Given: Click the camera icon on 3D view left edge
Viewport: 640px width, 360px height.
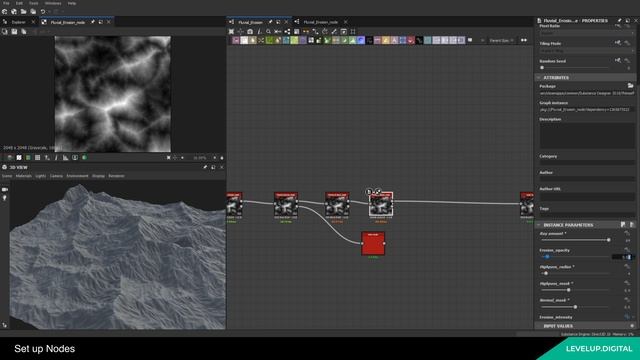Looking at the screenshot, I should [5, 190].
